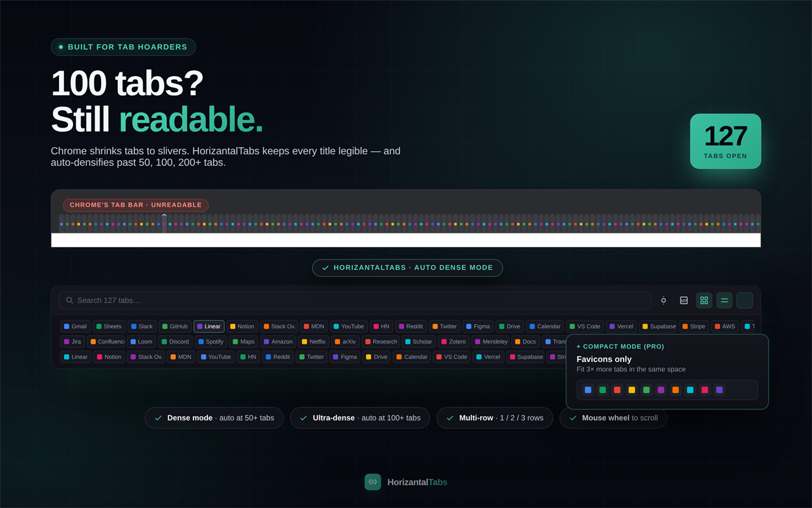812x508 pixels.
Task: Click the 127 tab counter icon in toolbar
Action: [x=684, y=300]
